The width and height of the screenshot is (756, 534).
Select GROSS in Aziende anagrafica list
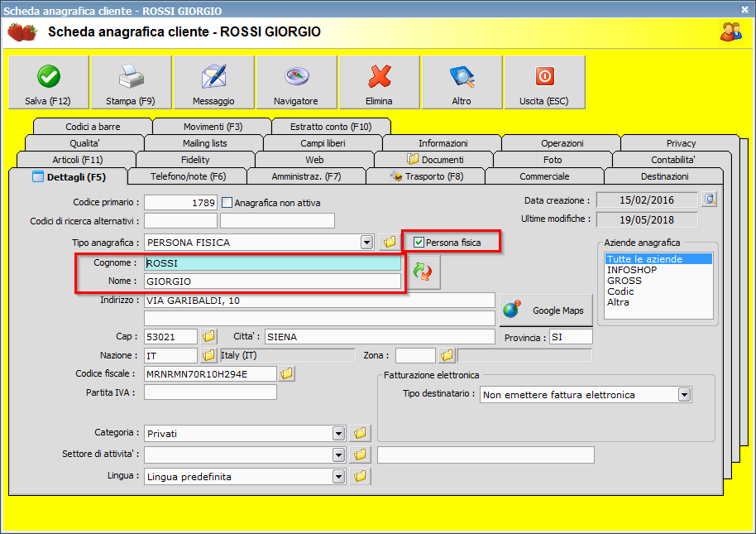coord(658,281)
